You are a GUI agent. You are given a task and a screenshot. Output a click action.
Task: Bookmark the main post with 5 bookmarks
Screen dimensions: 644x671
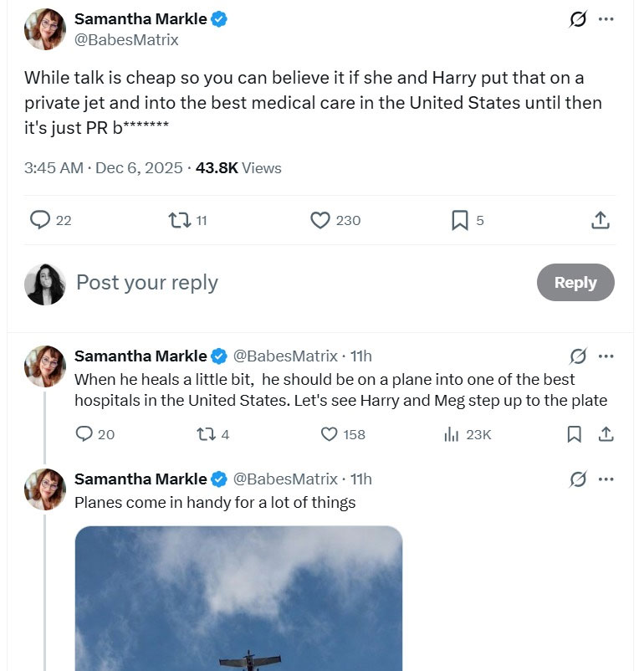(459, 220)
